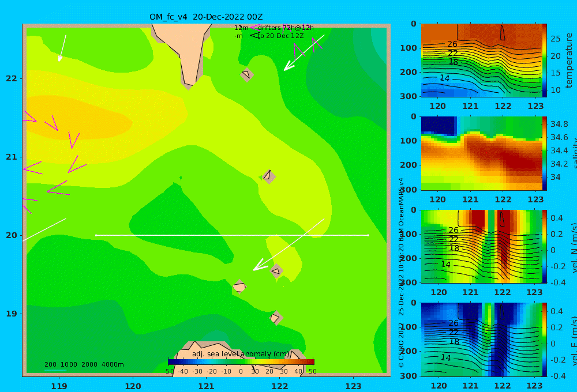The image size is (577, 392).
Task: Click latitude label 20 on main map
Action: pos(12,235)
